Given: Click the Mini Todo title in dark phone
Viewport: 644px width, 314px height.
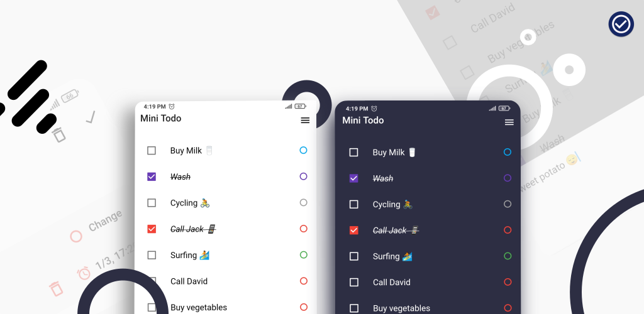Looking at the screenshot, I should 363,121.
